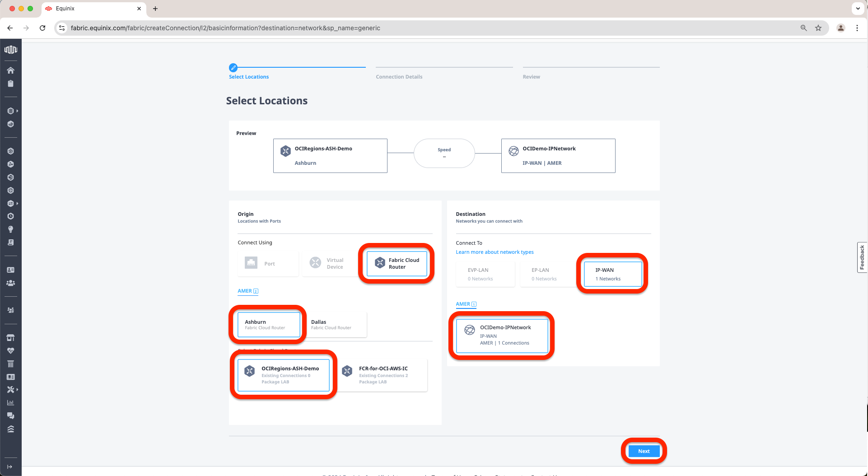Viewport: 868px width, 476px height.
Task: Open the Home icon in the sidebar
Action: 10,70
